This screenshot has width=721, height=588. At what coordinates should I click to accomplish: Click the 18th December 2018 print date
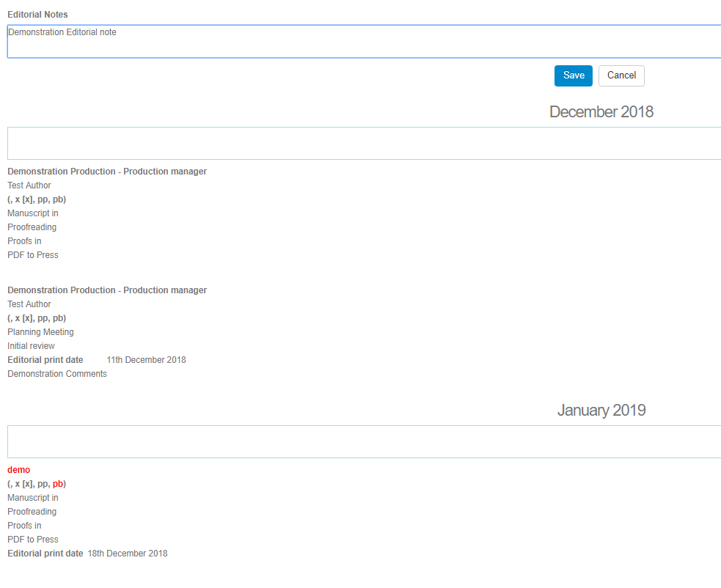(127, 554)
